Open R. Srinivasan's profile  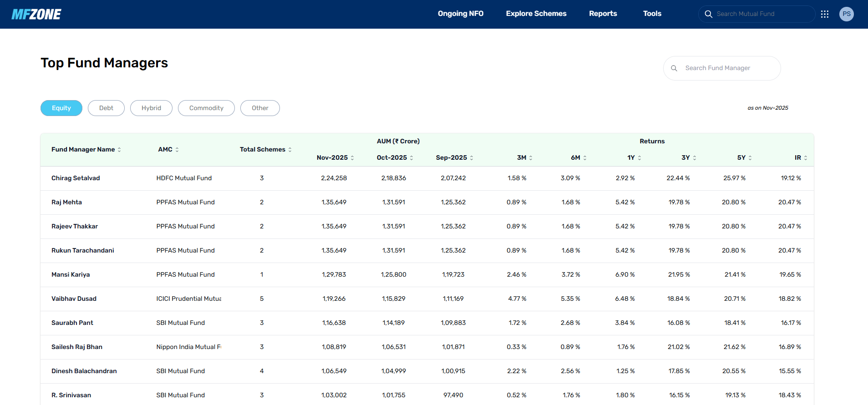(71, 395)
